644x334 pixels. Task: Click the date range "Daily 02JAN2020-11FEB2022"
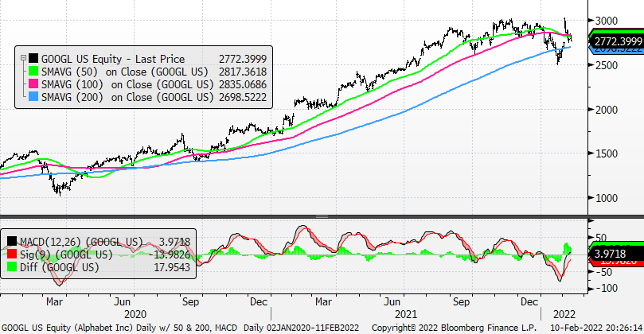pyautogui.click(x=301, y=328)
